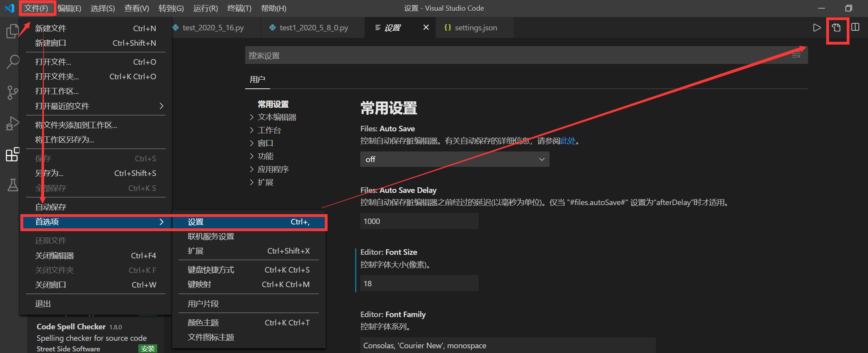The width and height of the screenshot is (868, 353).
Task: Select the 用户 settings tab
Action: point(257,79)
